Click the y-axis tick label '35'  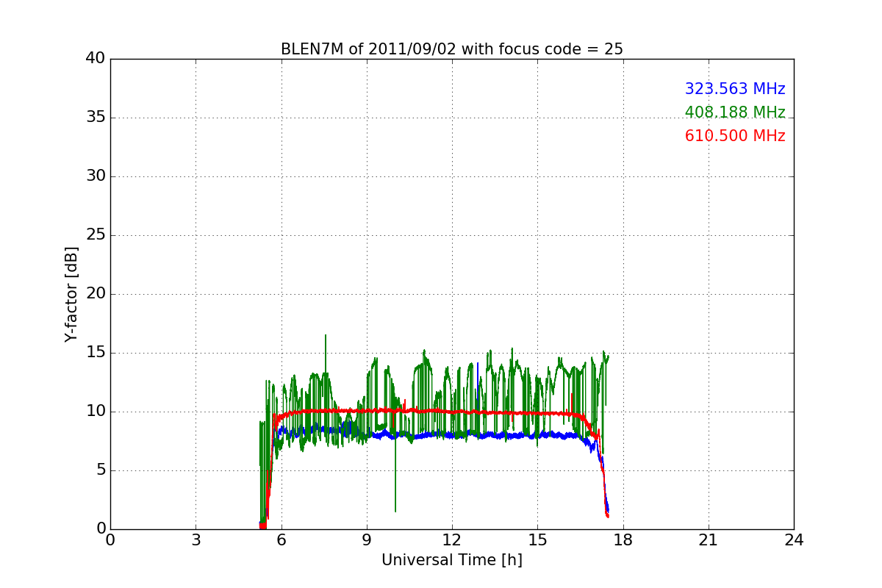point(96,118)
